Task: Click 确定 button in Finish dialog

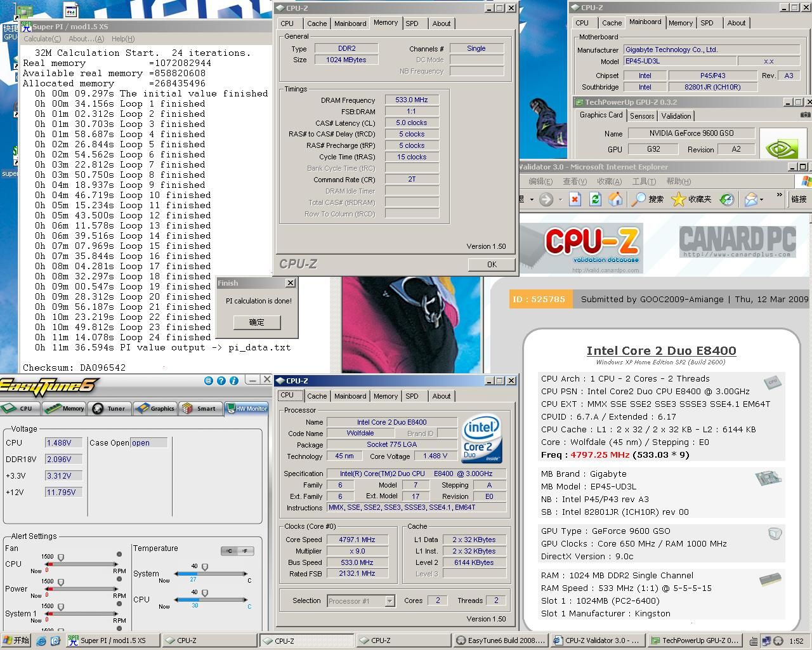Action: 257,322
